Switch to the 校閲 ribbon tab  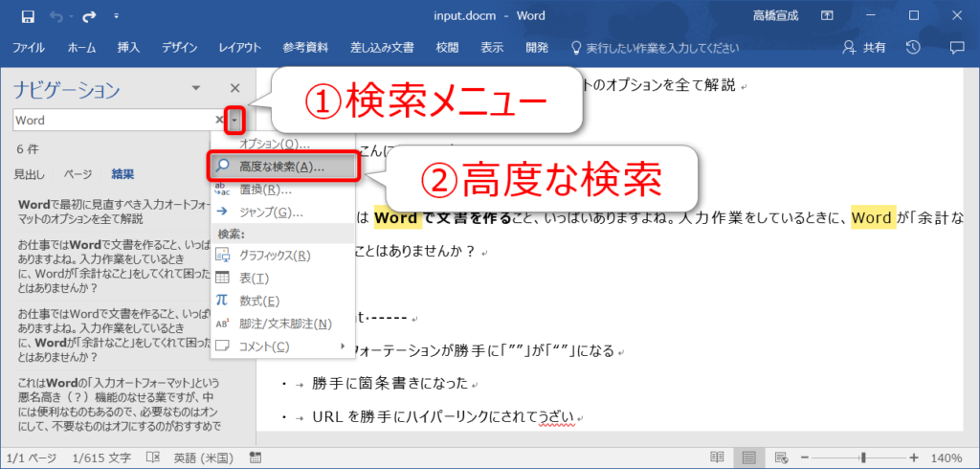(x=447, y=48)
